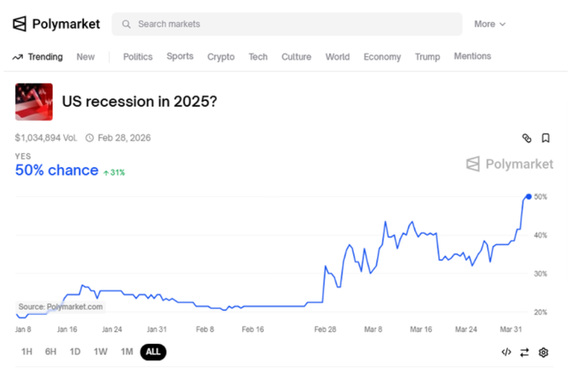Click the 50% endpoint on chart line
The height and width of the screenshot is (387, 588).
click(x=529, y=196)
